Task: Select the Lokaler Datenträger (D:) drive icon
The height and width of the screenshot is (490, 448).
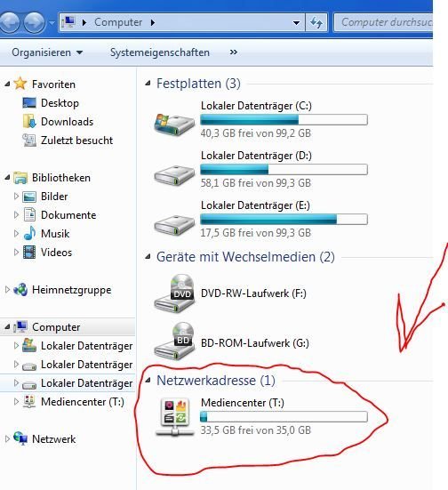Action: tap(174, 175)
